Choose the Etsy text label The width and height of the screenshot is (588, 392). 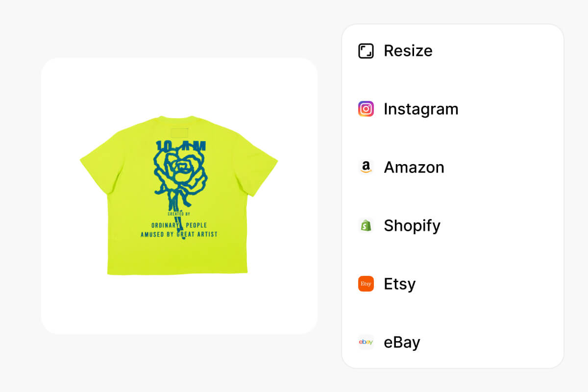point(399,284)
